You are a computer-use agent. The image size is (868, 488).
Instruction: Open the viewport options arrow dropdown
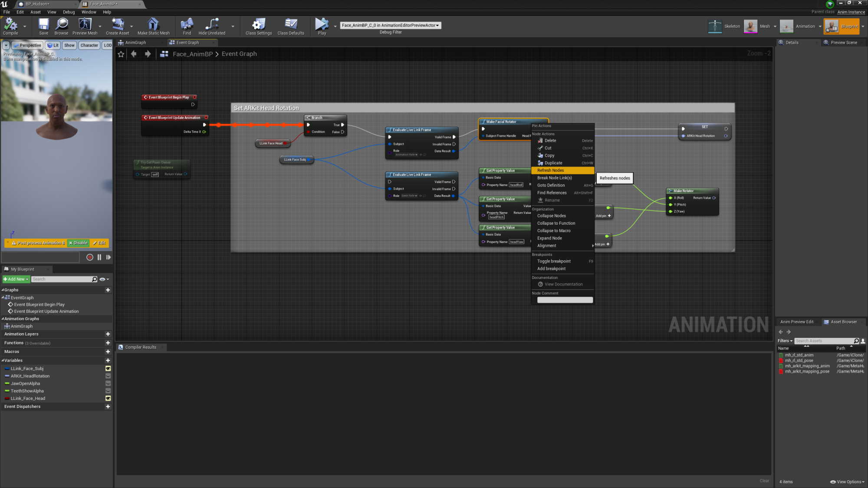point(6,45)
